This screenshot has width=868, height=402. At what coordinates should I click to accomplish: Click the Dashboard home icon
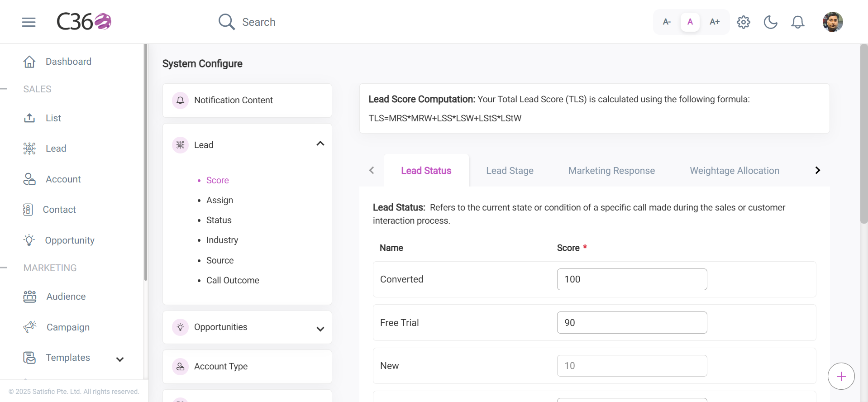point(29,62)
